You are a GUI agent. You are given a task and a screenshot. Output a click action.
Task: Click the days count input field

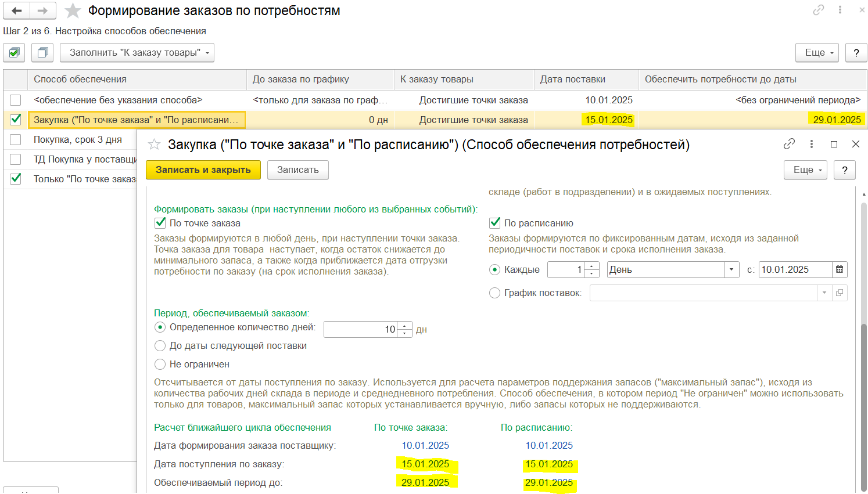pos(360,330)
